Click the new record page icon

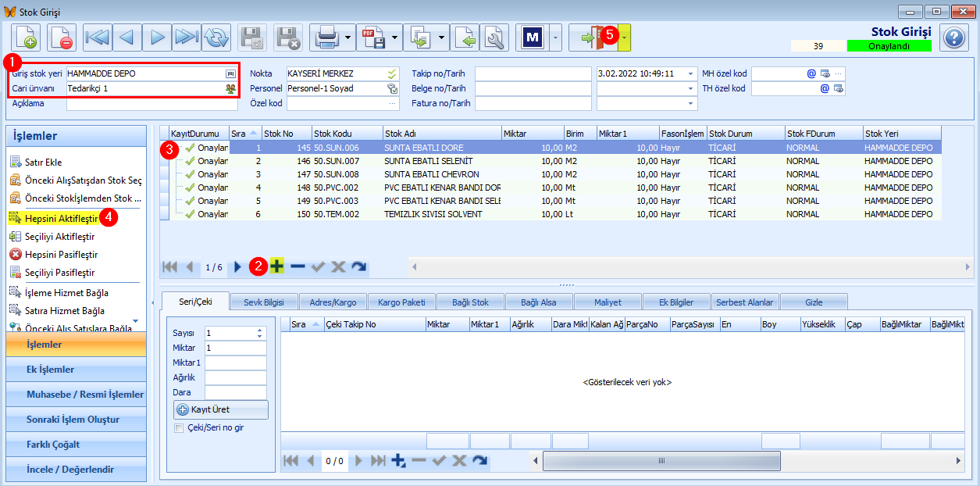(x=26, y=37)
